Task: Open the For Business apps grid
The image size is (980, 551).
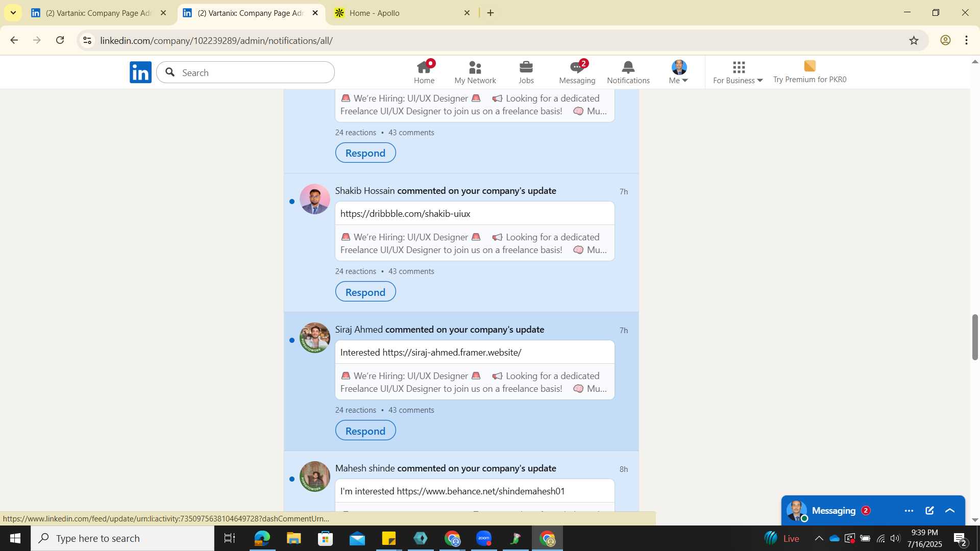Action: [x=738, y=72]
